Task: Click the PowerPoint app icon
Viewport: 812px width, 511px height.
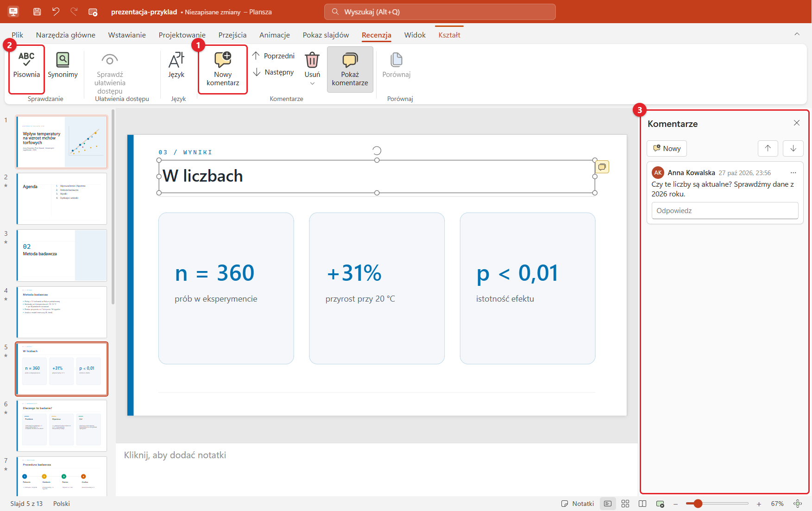Action: click(x=13, y=12)
